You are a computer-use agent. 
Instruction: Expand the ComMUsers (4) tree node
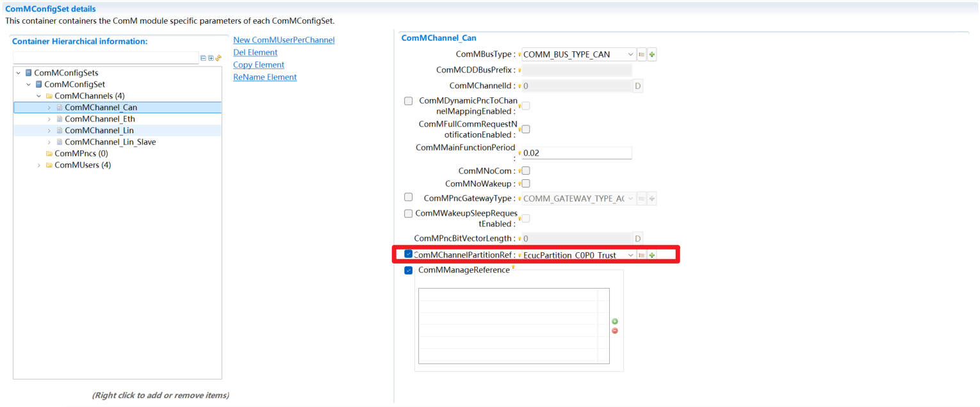39,165
